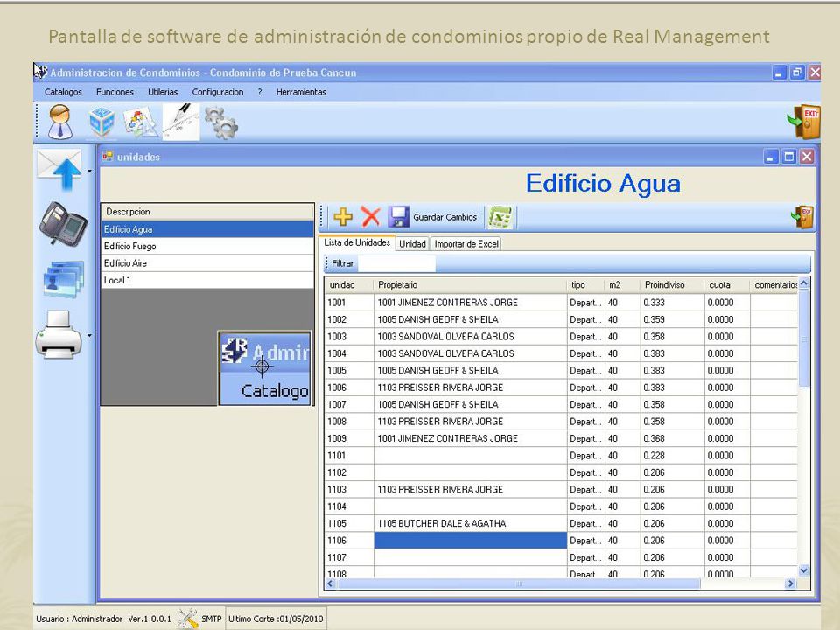Click the user profile icon in the toolbar
The height and width of the screenshot is (630, 840).
tap(60, 122)
